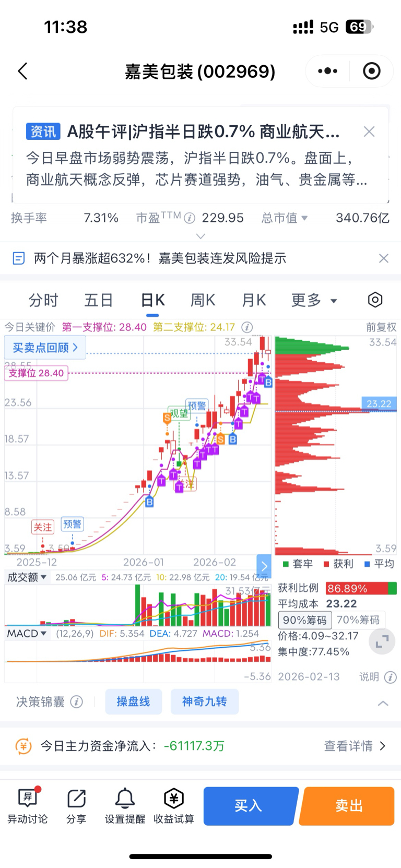
Task: Open 买卖点回顾
Action: click(45, 348)
